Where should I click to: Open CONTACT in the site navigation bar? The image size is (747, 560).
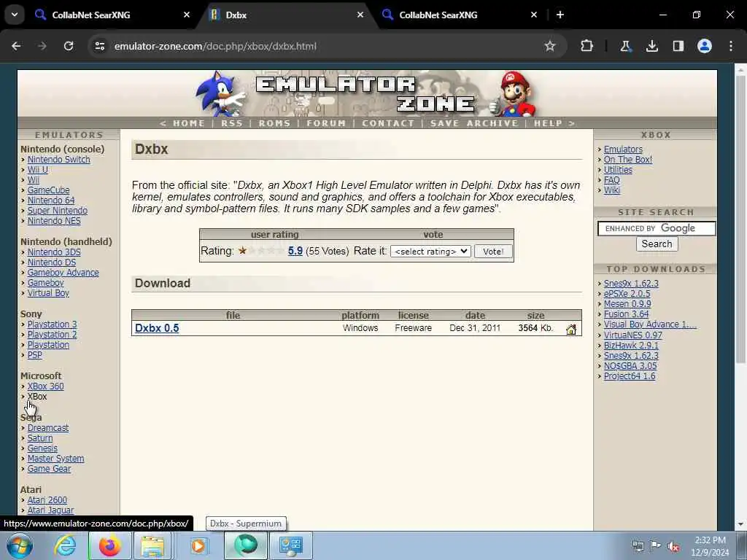coord(388,123)
